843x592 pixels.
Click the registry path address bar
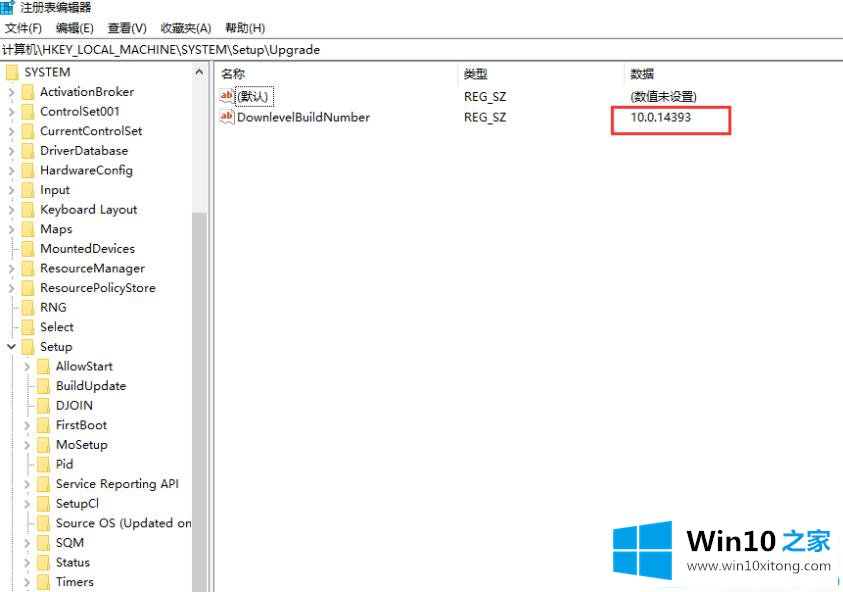pyautogui.click(x=422, y=49)
